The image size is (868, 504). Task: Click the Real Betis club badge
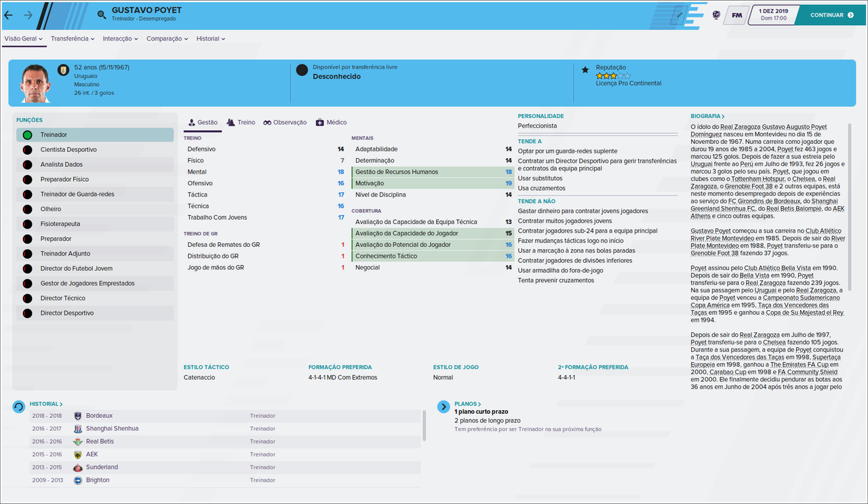77,442
